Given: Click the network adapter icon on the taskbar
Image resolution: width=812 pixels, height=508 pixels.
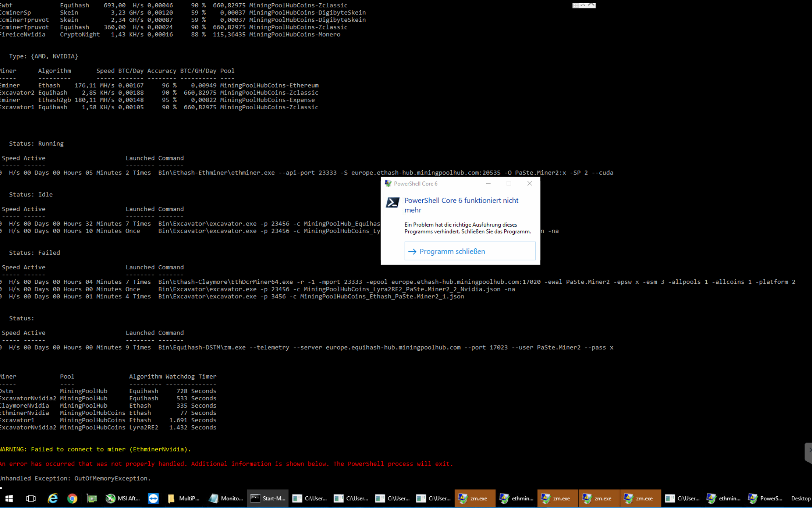Looking at the screenshot, I should pos(92,498).
